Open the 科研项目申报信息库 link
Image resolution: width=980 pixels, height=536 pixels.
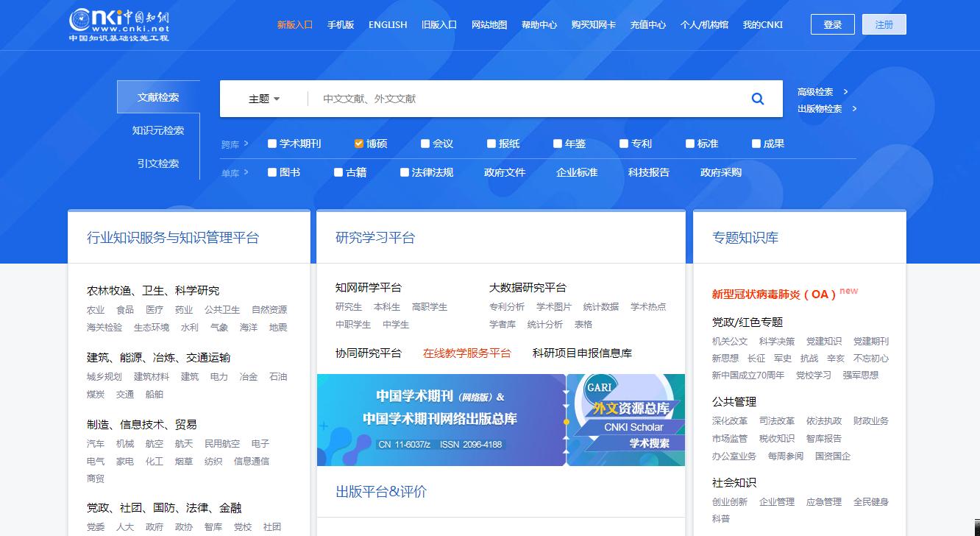click(582, 353)
